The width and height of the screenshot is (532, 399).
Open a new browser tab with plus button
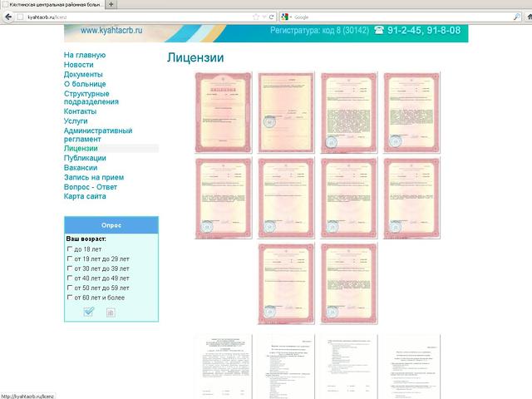coord(111,5)
